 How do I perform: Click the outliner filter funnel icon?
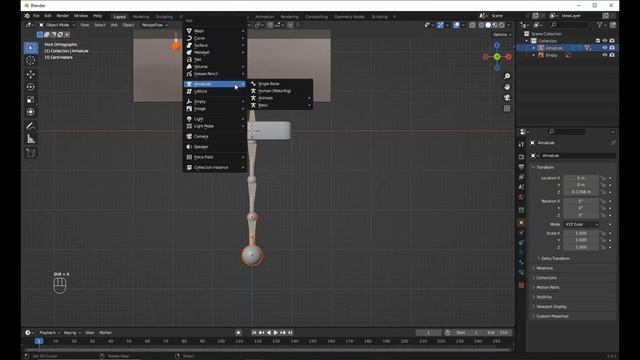point(600,25)
